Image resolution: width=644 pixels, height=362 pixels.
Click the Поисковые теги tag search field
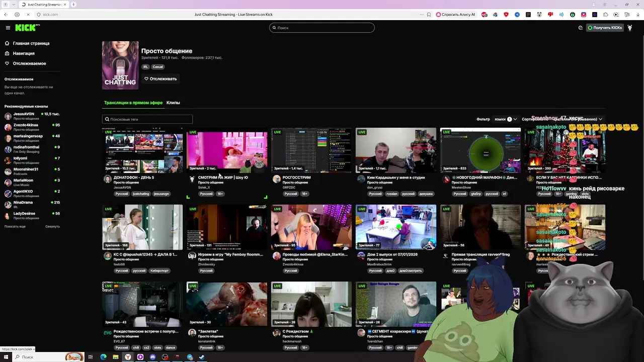[x=147, y=119]
